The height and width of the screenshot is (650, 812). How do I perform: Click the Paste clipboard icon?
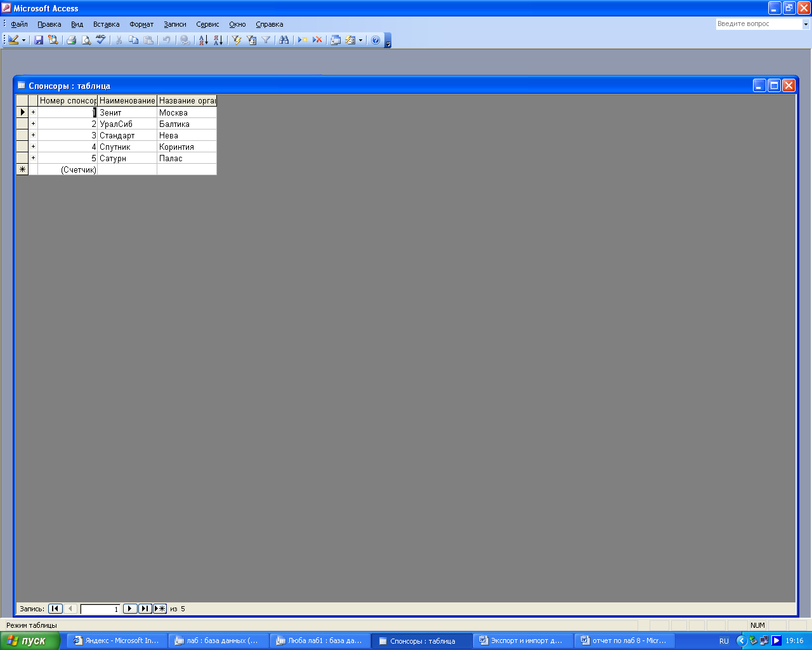point(148,40)
